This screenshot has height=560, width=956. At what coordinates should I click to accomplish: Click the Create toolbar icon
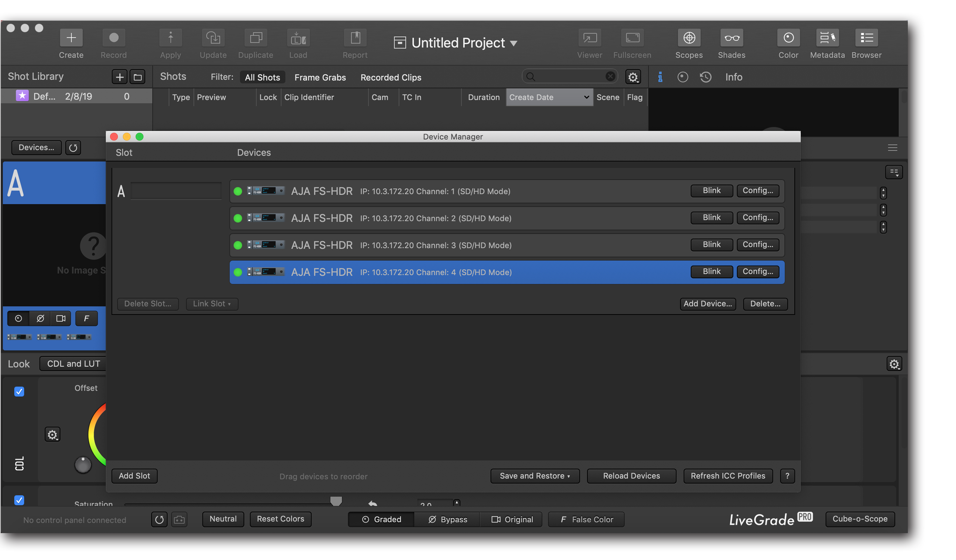click(x=71, y=38)
